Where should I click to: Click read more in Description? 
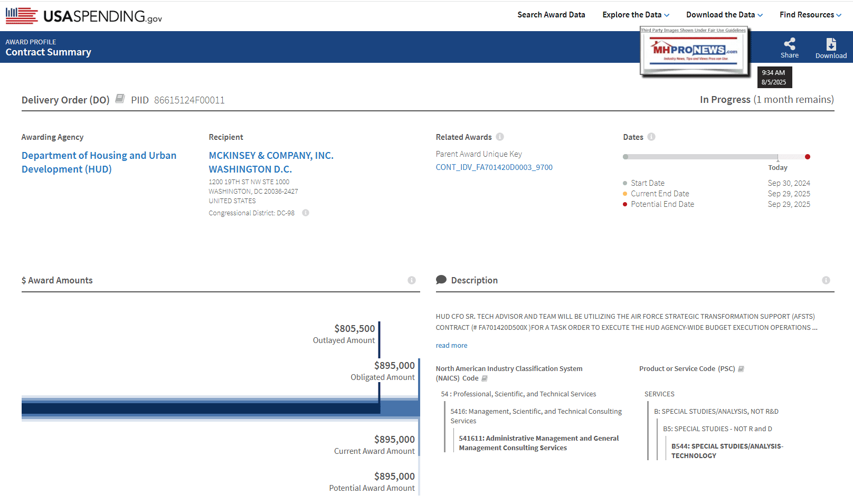(x=451, y=345)
